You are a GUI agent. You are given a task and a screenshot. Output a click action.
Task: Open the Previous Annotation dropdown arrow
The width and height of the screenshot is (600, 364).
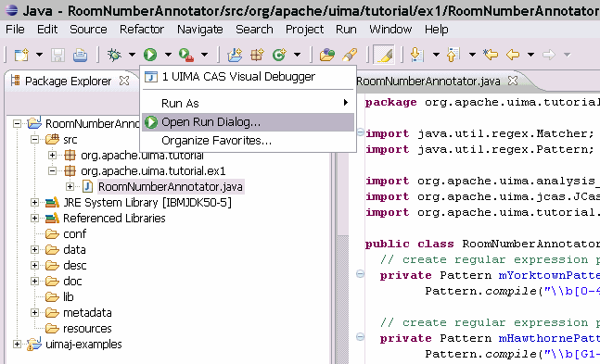472,55
